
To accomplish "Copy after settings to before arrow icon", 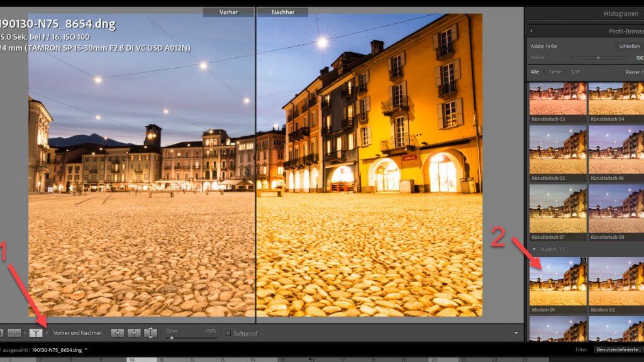I will [134, 332].
